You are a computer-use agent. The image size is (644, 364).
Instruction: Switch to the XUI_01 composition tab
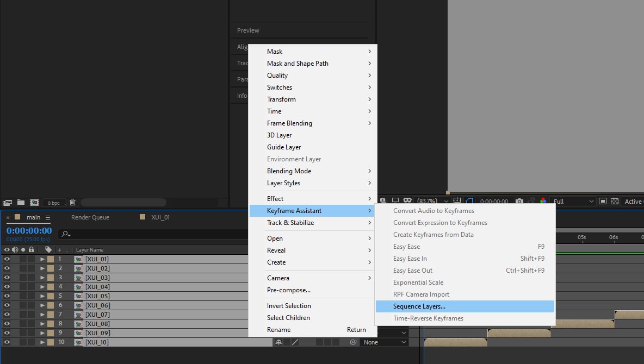coord(160,217)
